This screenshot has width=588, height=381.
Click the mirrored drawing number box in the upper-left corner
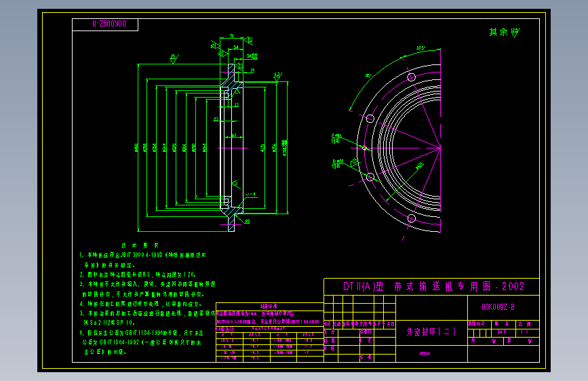click(105, 24)
